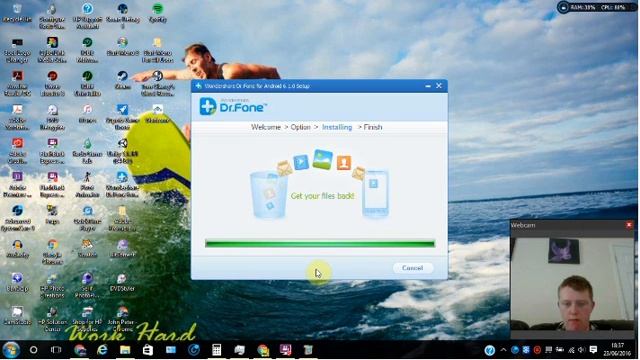The height and width of the screenshot is (360, 640).
Task: Select the Finish step in setup breadcrumb
Action: click(373, 127)
